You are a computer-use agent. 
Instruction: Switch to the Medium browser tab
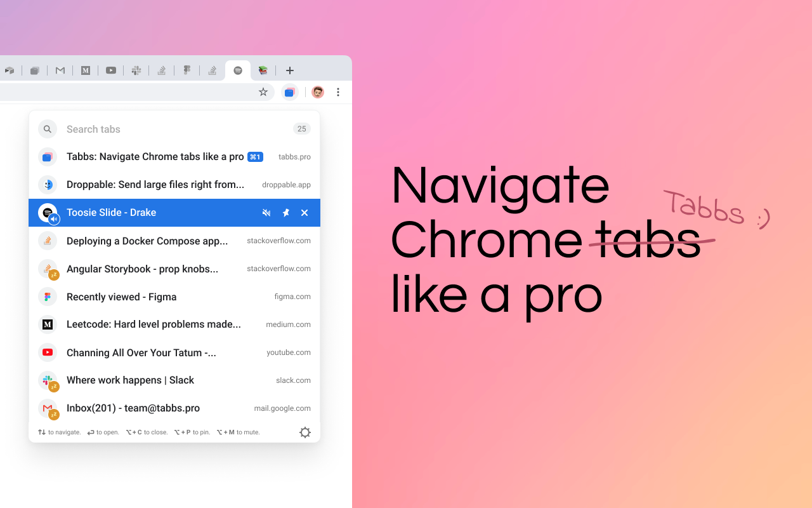pos(86,70)
